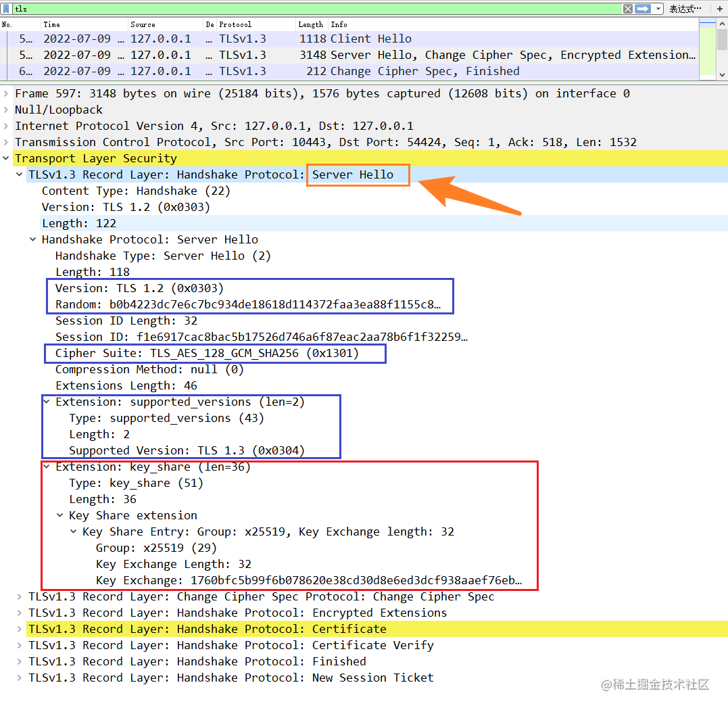Viewport: 728px width, 710px height.
Task: Collapse the supported_versions extension
Action: (46, 402)
